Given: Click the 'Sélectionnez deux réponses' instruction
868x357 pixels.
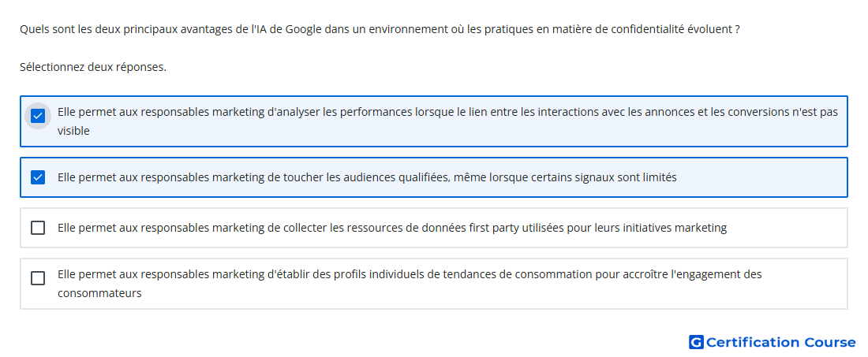Looking at the screenshot, I should pyautogui.click(x=93, y=68).
